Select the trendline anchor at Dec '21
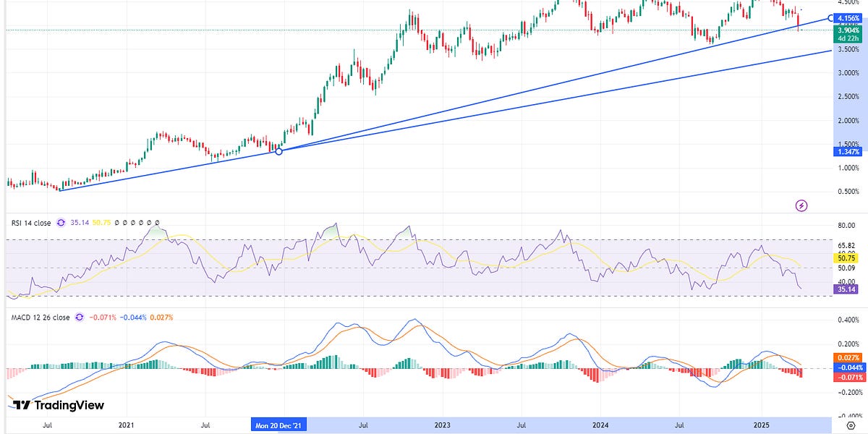This screenshot has height=434, width=868. [x=279, y=150]
